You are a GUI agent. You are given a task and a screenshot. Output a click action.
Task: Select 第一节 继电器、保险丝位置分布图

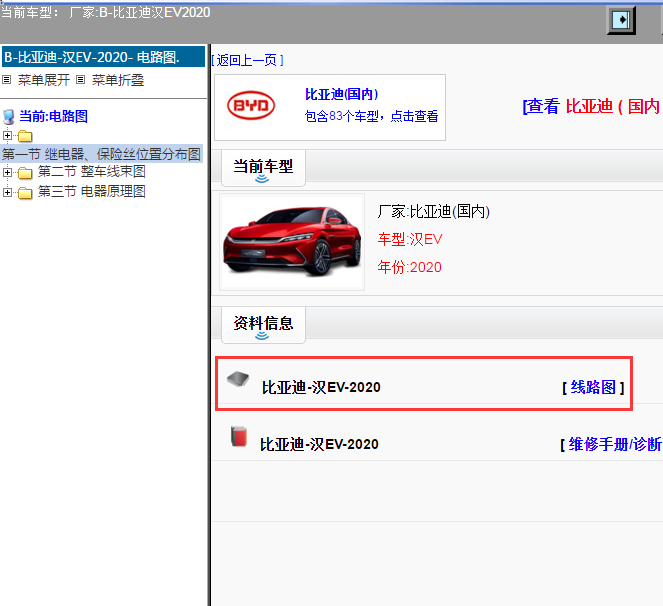(101, 154)
